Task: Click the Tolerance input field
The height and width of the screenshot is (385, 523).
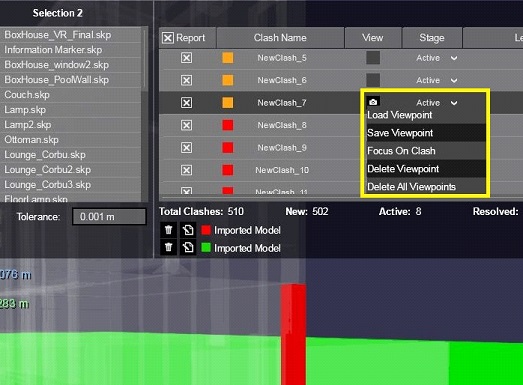Action: (x=109, y=217)
